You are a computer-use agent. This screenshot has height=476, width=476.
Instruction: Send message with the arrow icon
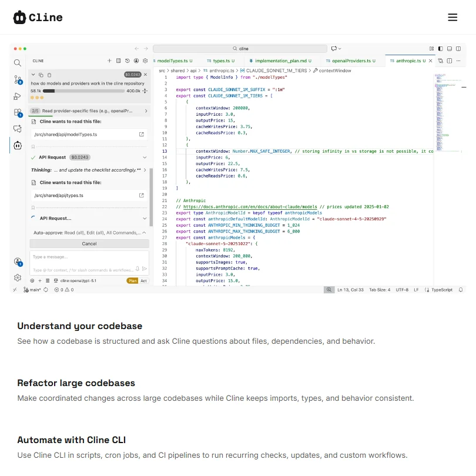point(145,269)
